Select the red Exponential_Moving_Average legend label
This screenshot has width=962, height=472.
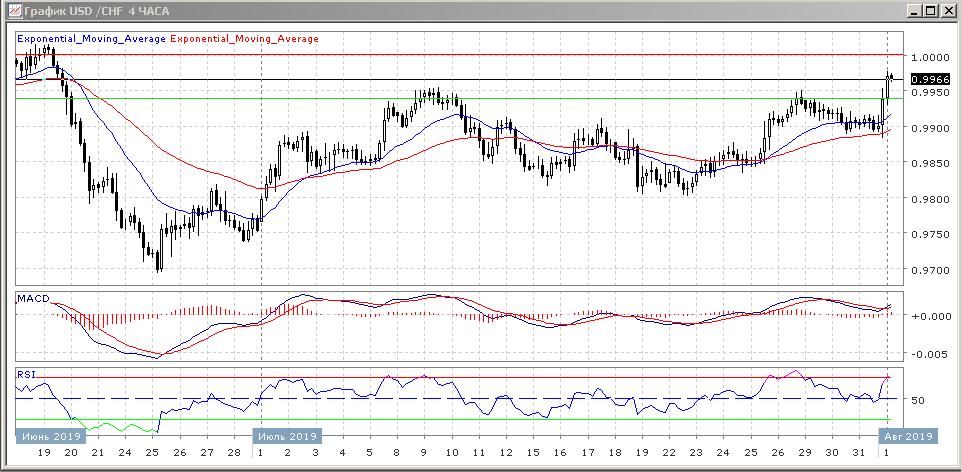coord(245,39)
